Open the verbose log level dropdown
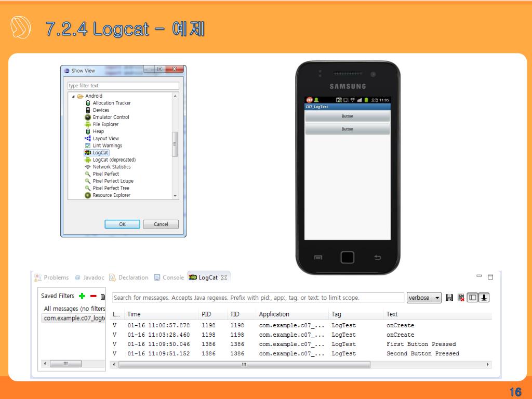 (x=424, y=298)
